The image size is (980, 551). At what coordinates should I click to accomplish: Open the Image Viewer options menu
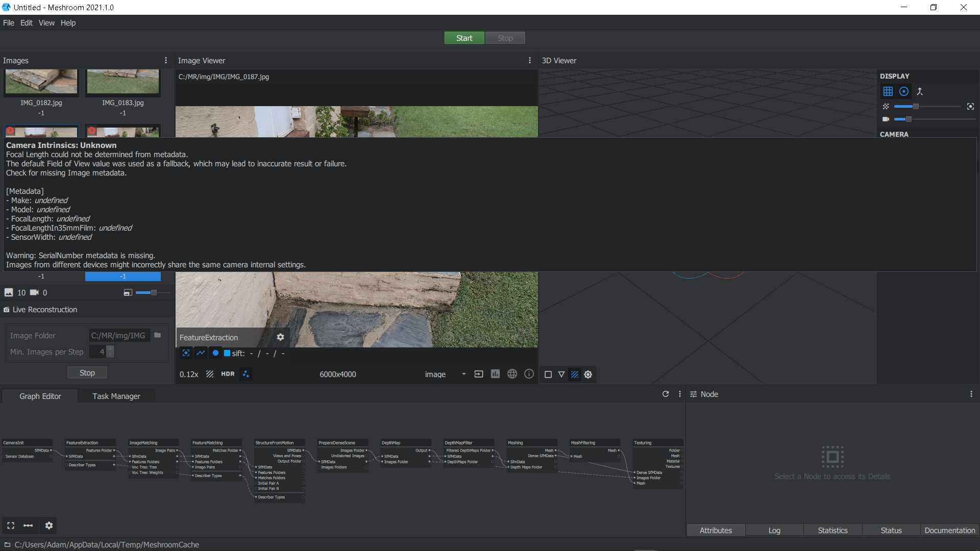click(529, 60)
